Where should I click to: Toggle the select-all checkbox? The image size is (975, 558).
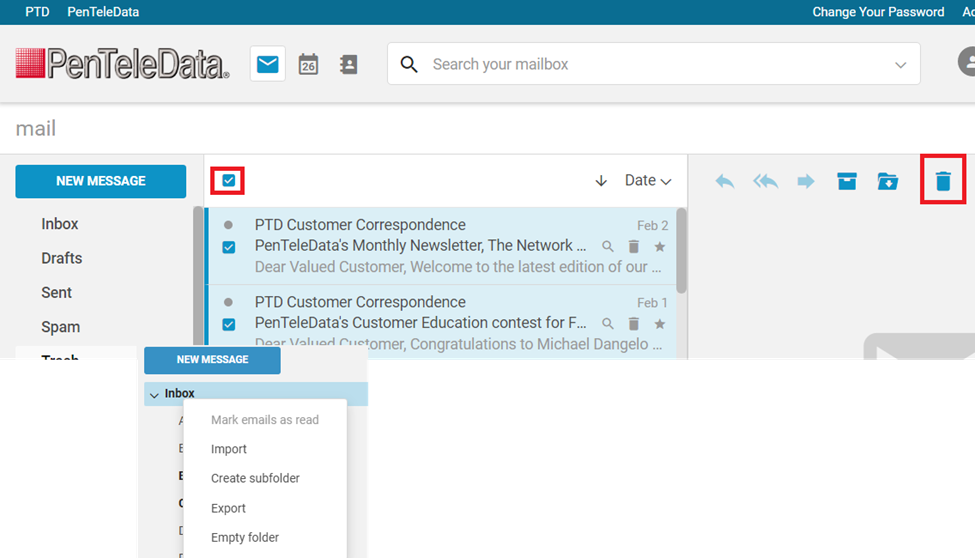pos(228,181)
